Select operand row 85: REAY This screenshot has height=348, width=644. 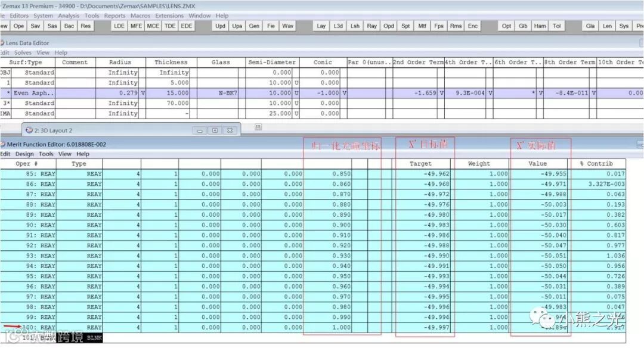tap(28, 173)
